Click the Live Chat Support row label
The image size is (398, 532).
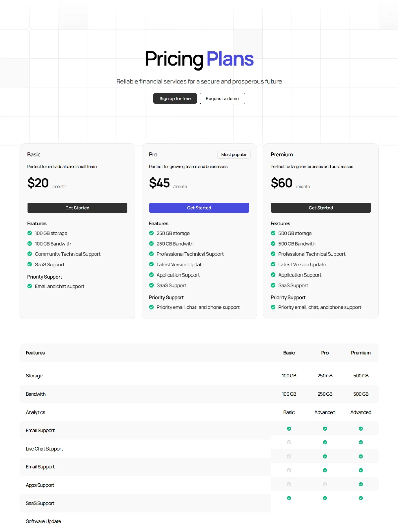(x=44, y=449)
